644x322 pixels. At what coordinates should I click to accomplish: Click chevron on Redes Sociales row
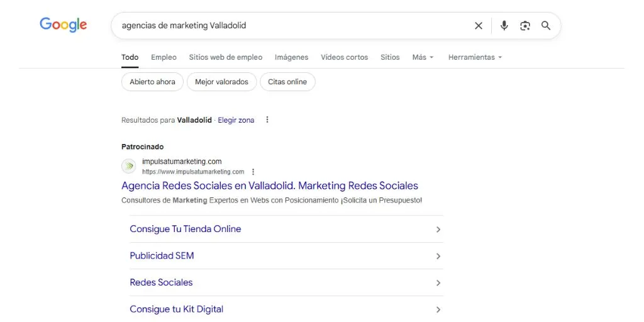click(438, 282)
